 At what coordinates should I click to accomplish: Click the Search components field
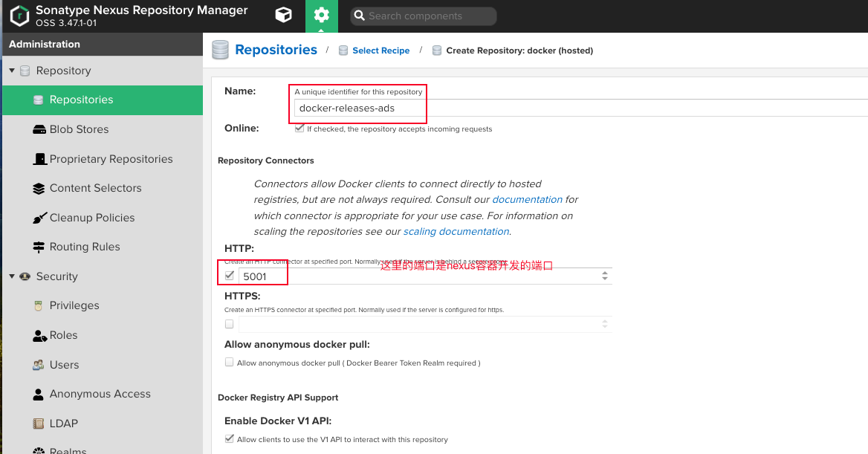coord(424,16)
